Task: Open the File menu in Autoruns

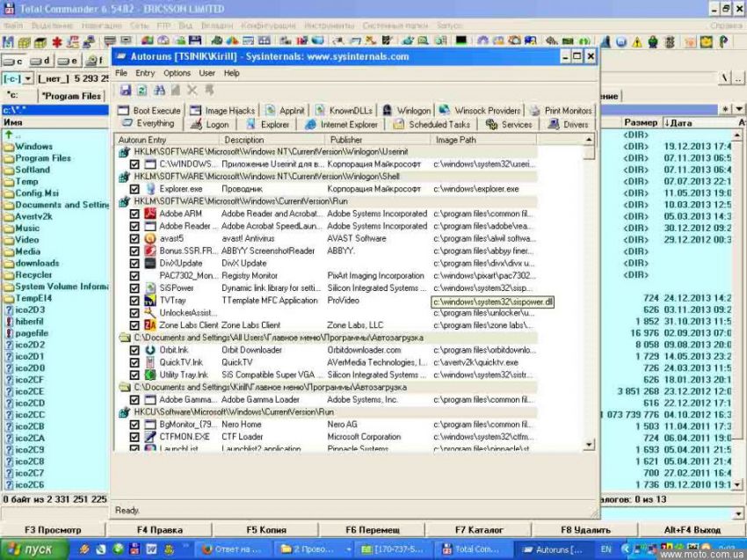Action: [121, 73]
